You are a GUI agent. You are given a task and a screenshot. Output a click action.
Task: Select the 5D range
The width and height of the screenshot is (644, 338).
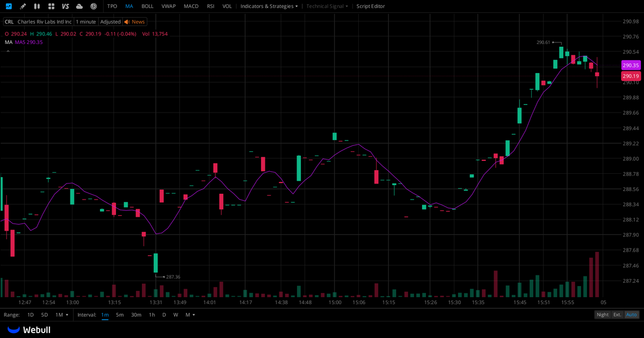45,314
